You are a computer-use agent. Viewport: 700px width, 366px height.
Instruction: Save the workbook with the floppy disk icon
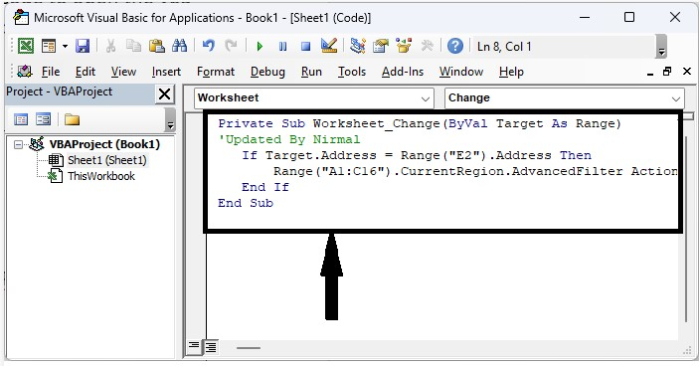pyautogui.click(x=82, y=46)
